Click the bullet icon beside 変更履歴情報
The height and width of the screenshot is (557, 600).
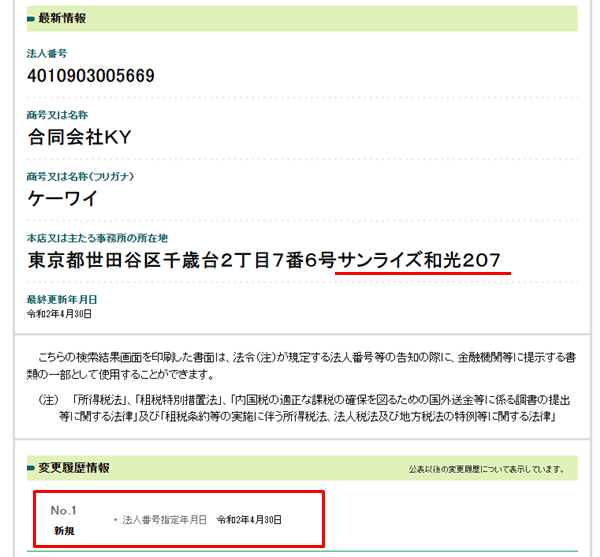[x=31, y=468]
